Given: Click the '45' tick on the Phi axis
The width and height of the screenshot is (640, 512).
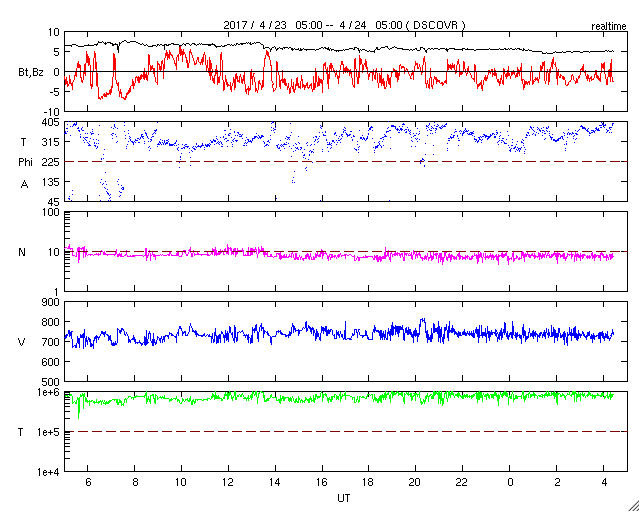Looking at the screenshot, I should 53,202.
